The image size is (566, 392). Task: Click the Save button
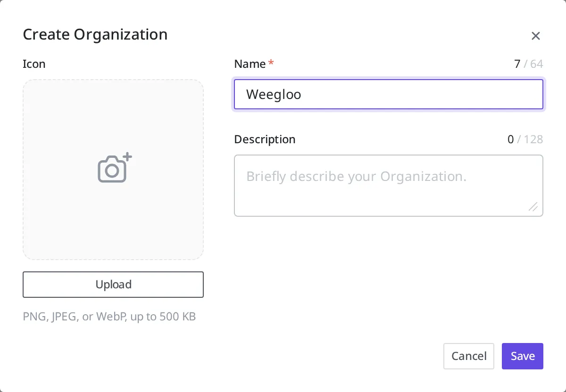(x=523, y=356)
